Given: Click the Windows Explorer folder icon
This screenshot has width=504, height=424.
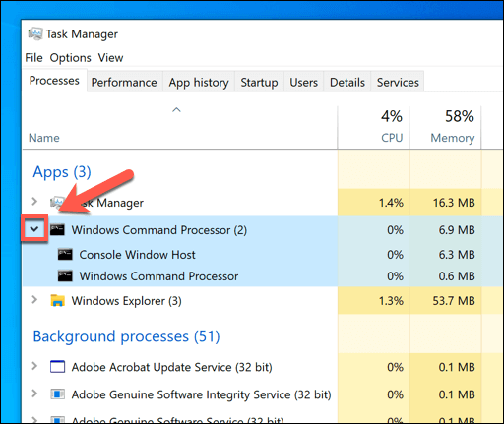Looking at the screenshot, I should coord(57,300).
